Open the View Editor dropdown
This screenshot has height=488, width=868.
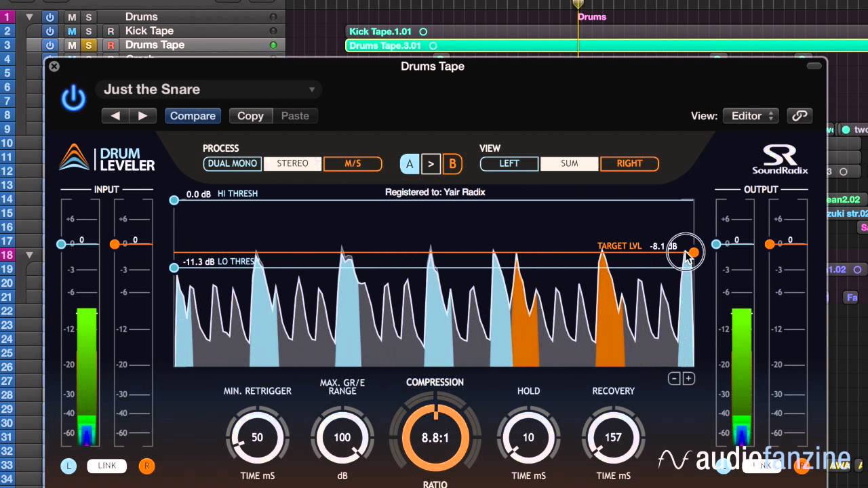point(751,116)
